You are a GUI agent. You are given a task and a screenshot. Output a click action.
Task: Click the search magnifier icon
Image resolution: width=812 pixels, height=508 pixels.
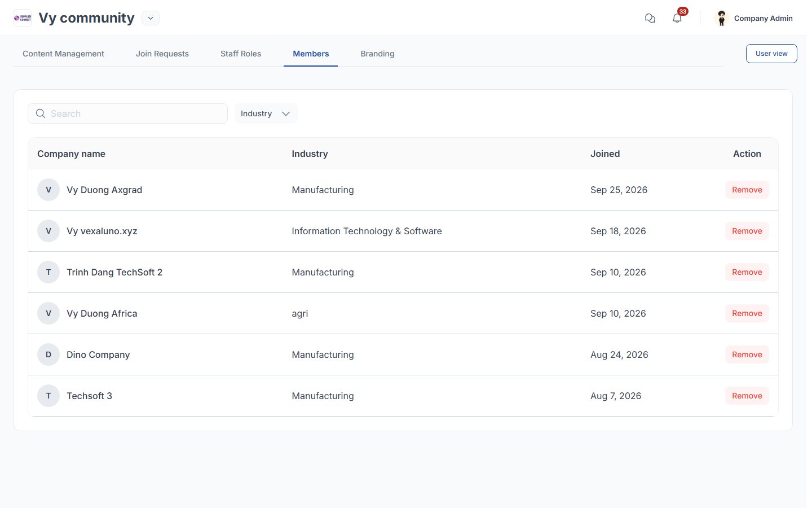coord(41,113)
